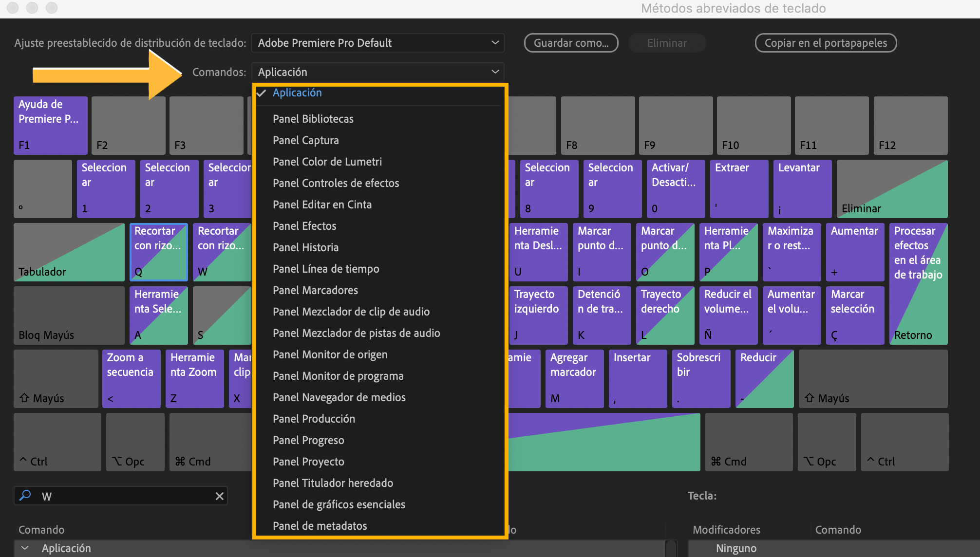980x557 pixels.
Task: Select the Ç key Marcar selección
Action: 855,316
